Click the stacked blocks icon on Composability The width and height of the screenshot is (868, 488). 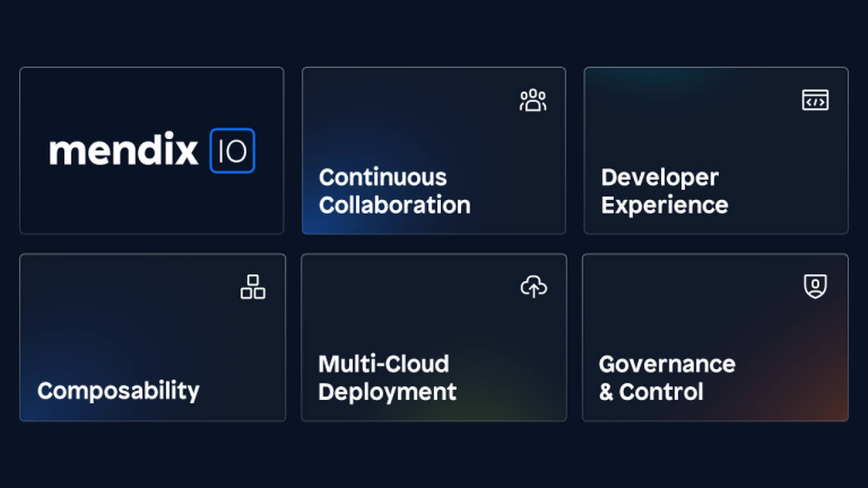point(253,287)
